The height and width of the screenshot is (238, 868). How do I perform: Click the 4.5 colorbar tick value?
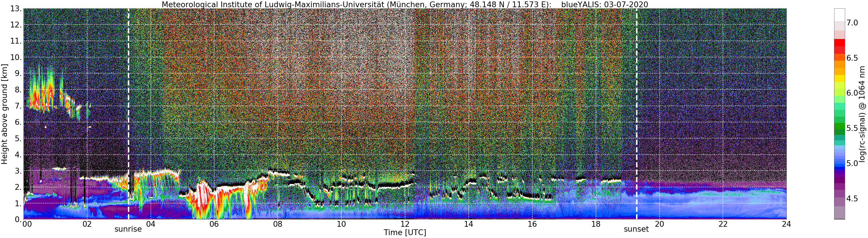point(852,199)
